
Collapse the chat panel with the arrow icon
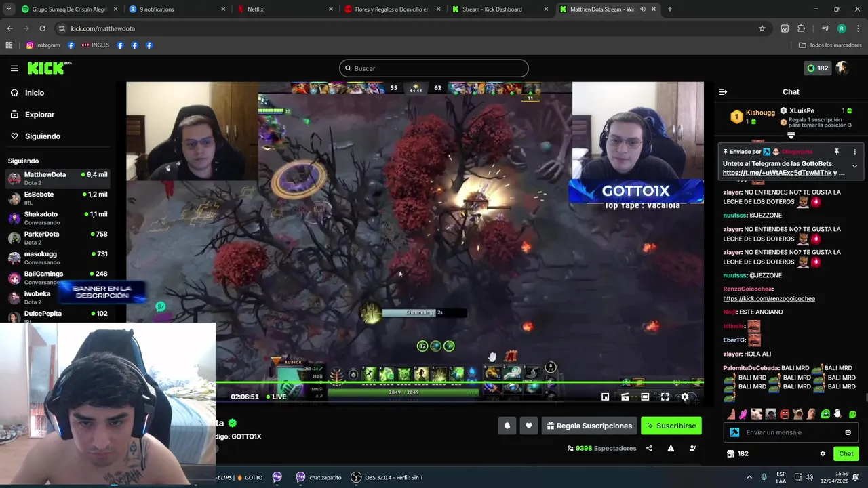coord(723,91)
